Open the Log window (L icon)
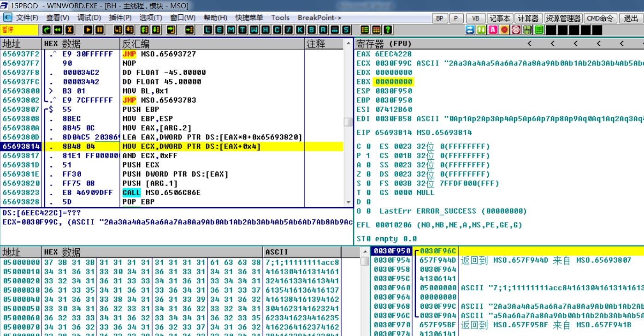 pos(208,30)
